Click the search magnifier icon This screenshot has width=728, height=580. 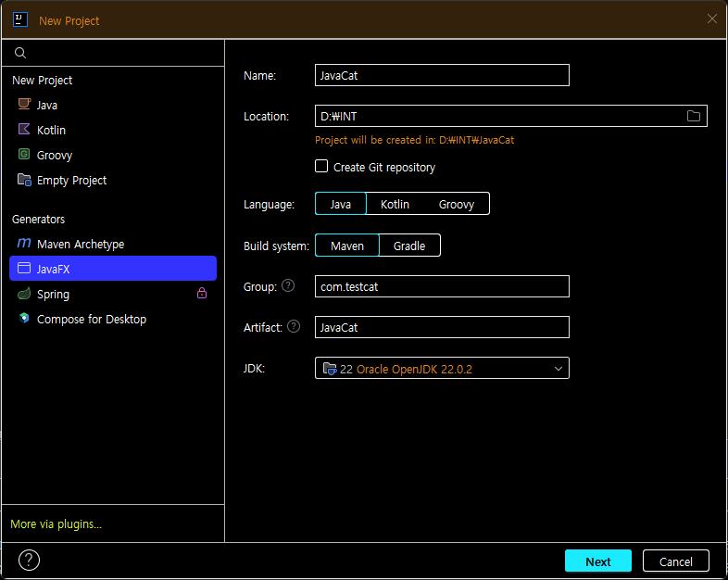[20, 53]
